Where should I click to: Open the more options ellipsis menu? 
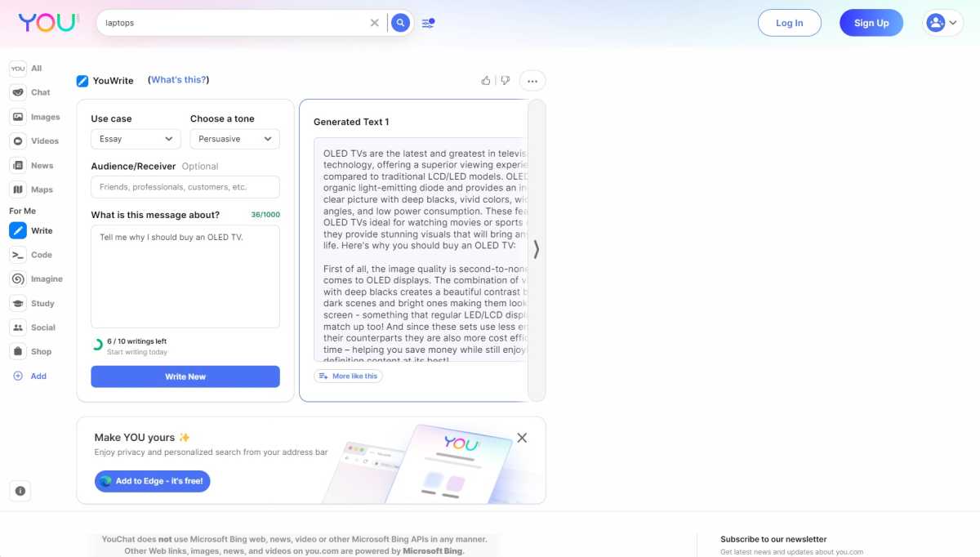(x=532, y=81)
